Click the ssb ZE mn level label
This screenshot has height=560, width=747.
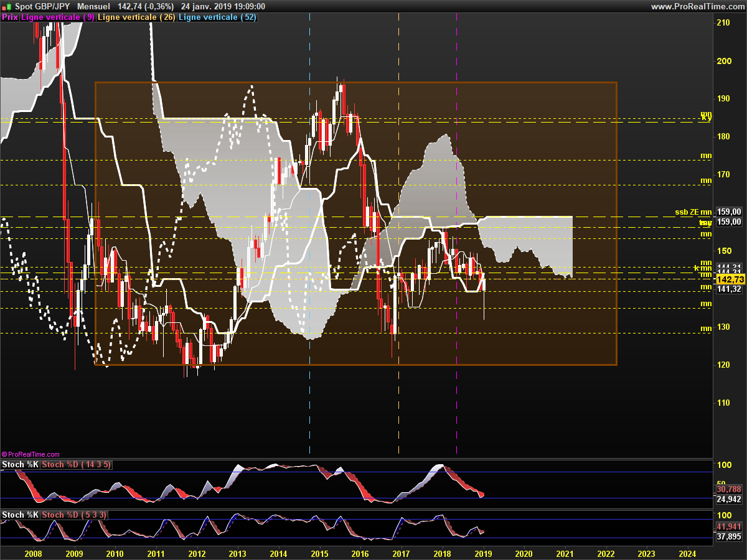click(693, 212)
